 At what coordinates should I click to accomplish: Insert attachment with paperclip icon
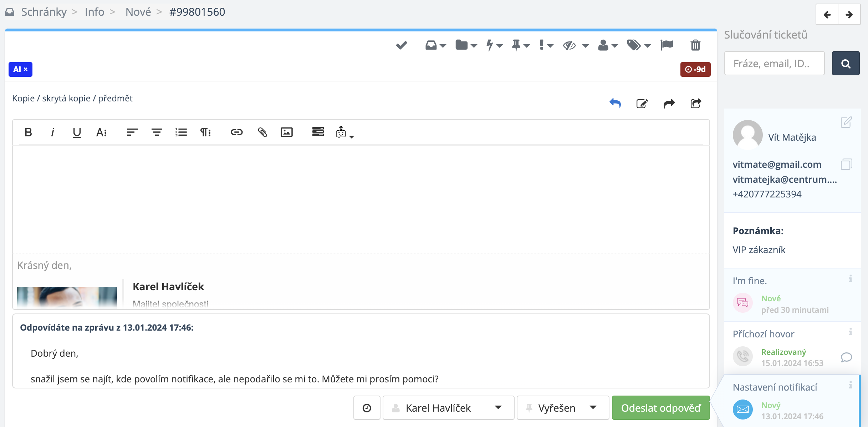(x=262, y=132)
